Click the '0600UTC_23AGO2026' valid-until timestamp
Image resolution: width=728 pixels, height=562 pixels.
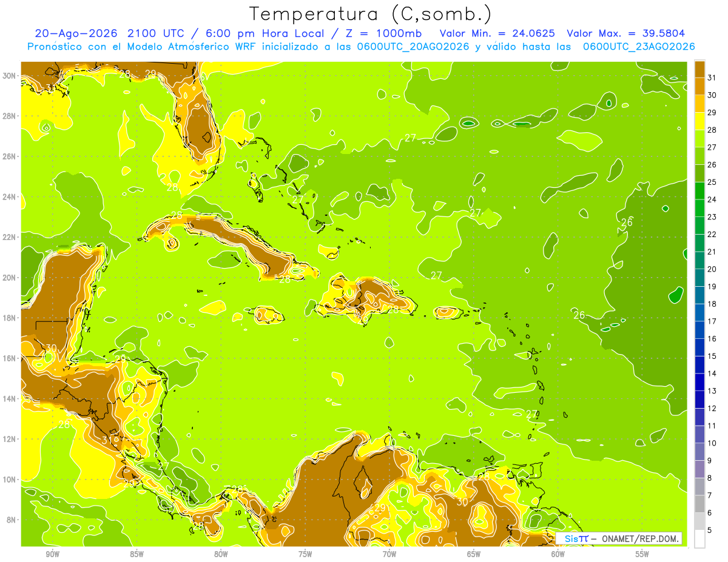point(639,47)
